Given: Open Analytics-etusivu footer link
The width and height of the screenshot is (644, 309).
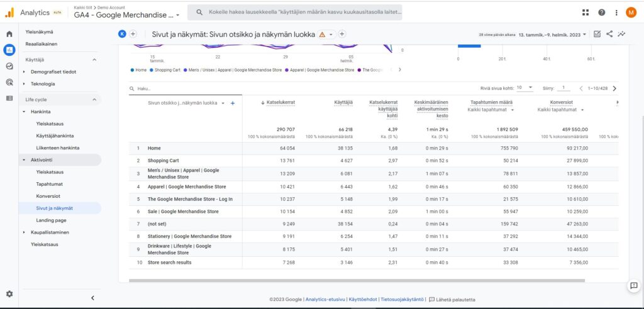Looking at the screenshot, I should (x=325, y=300).
